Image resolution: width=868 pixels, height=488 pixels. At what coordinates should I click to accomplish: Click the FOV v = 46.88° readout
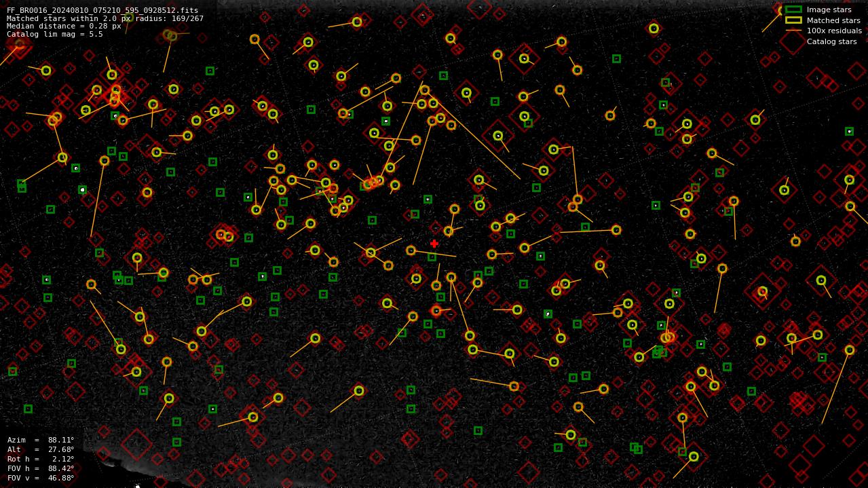tap(41, 478)
